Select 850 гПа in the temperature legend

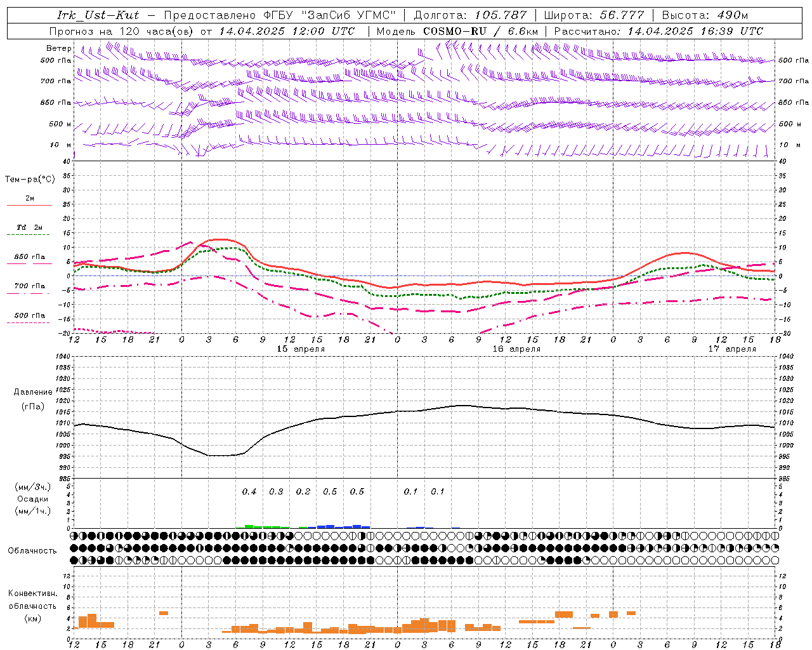(30, 257)
